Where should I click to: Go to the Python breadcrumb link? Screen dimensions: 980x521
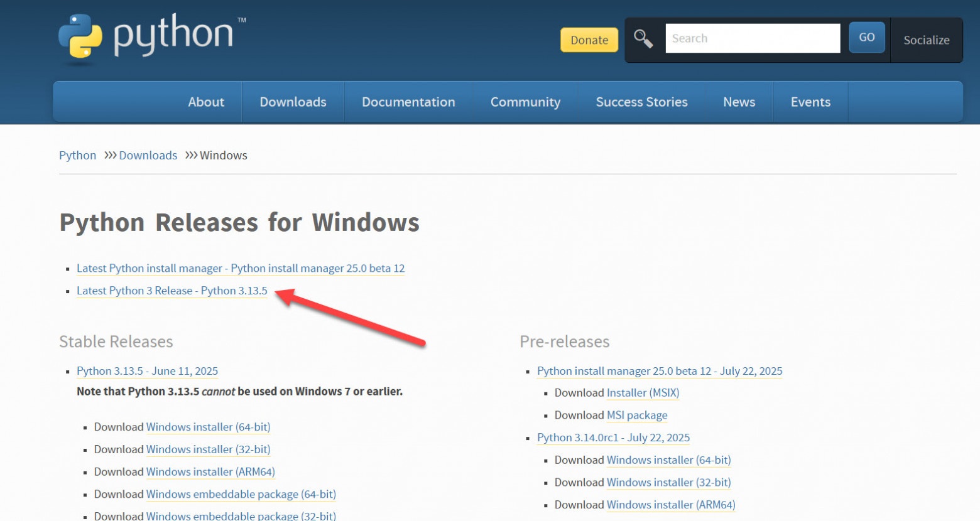[x=77, y=155]
